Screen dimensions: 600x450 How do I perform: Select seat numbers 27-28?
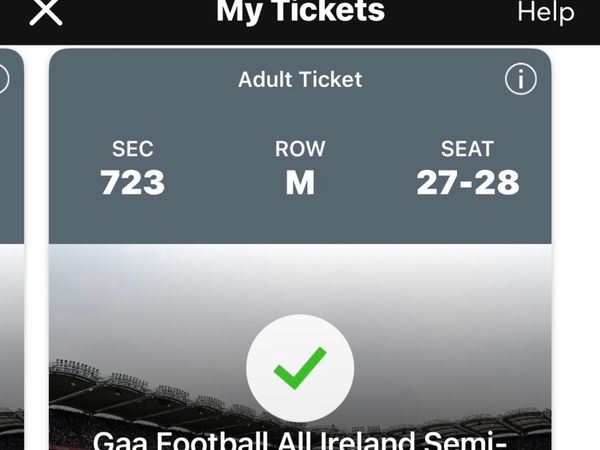click(468, 182)
